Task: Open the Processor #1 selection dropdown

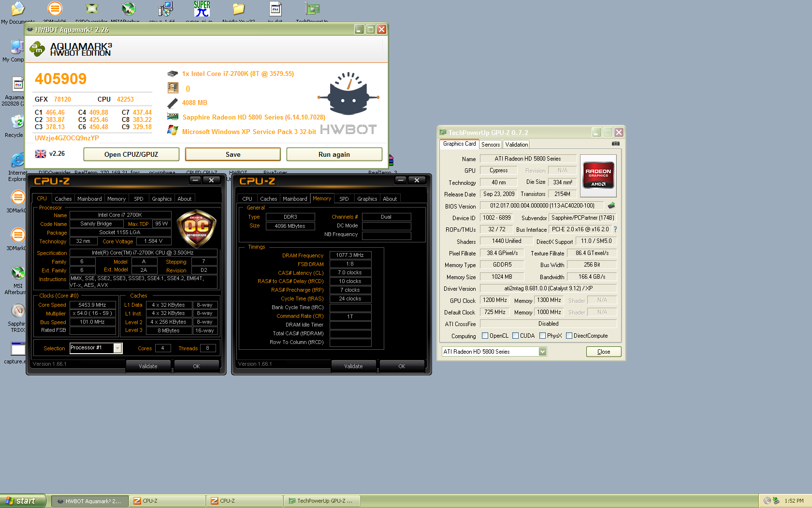Action: (117, 348)
